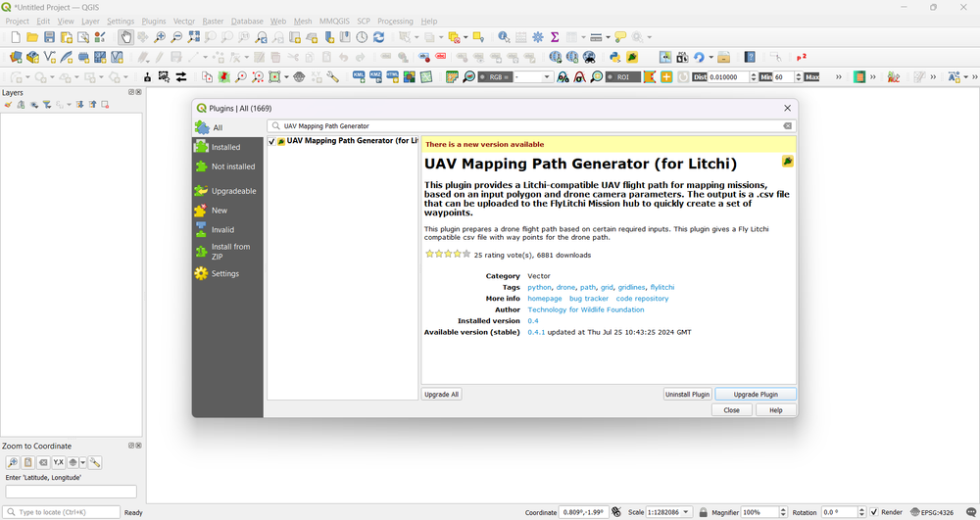The width and height of the screenshot is (980, 520).
Task: Open the RGB band combo box
Action: 532,76
